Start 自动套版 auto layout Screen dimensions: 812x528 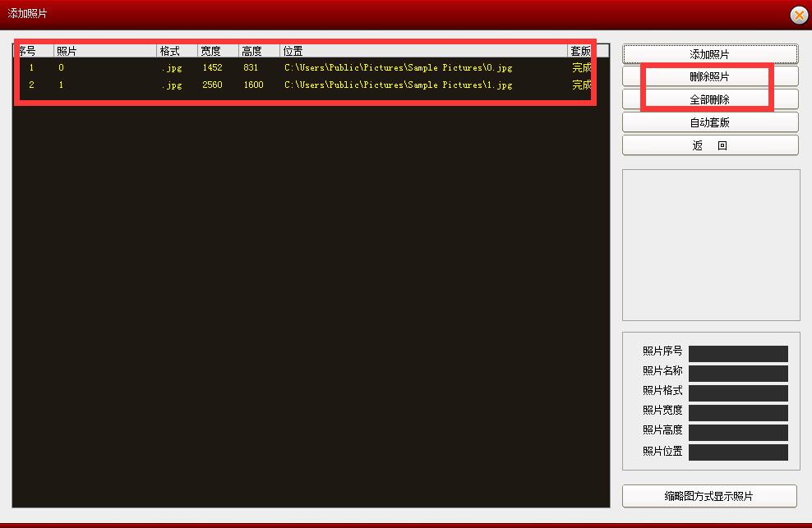[x=709, y=122]
